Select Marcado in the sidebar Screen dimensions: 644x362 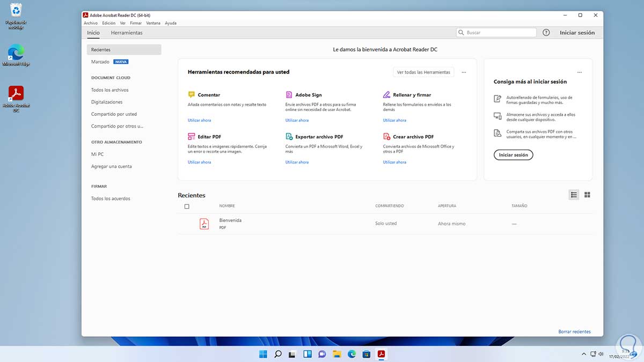click(100, 62)
